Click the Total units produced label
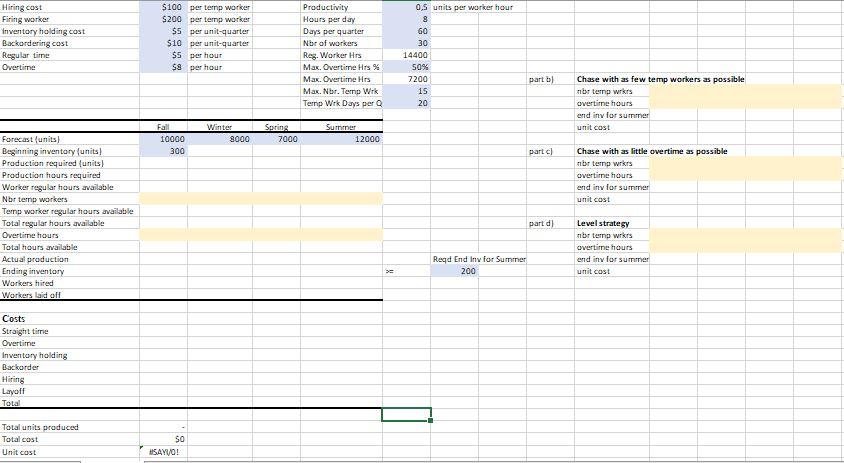The image size is (844, 463). pyautogui.click(x=40, y=427)
